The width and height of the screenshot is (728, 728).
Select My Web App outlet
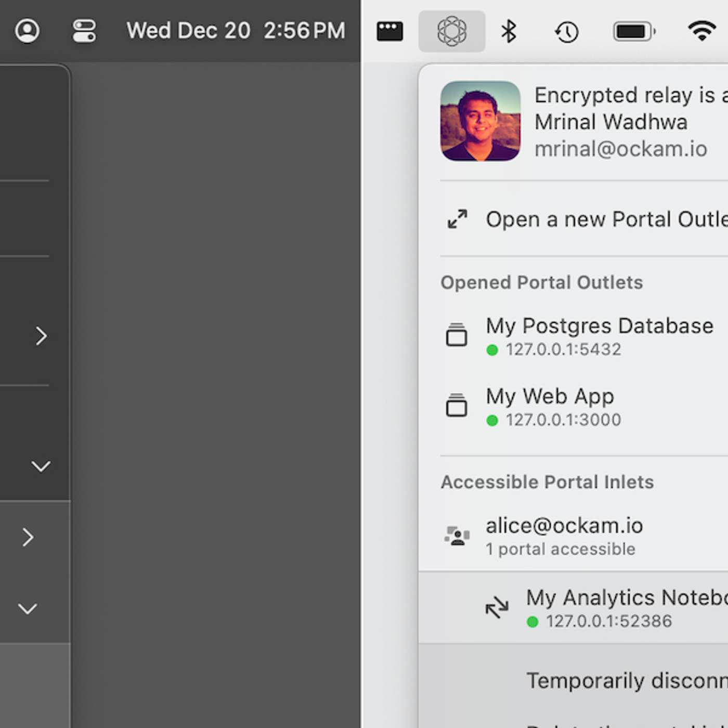pos(550,406)
